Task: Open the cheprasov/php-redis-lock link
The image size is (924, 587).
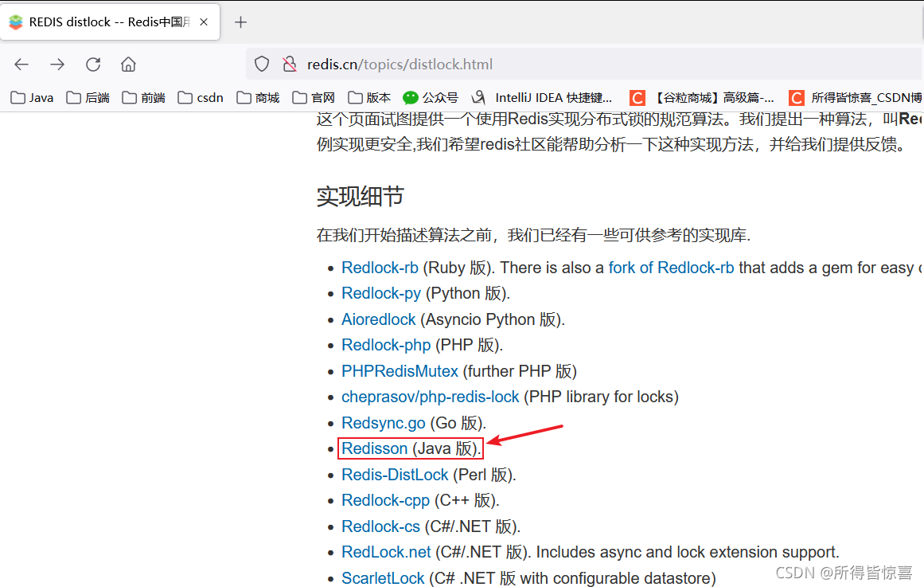Action: click(x=431, y=397)
